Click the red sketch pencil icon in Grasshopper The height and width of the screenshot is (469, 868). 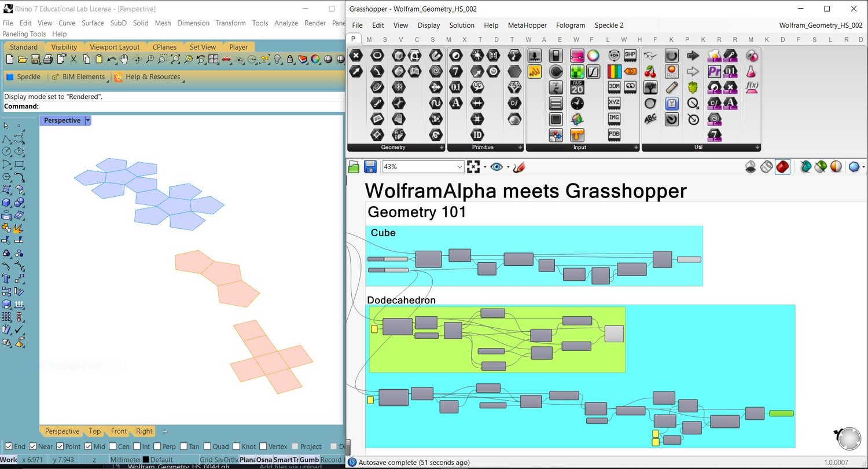[519, 167]
